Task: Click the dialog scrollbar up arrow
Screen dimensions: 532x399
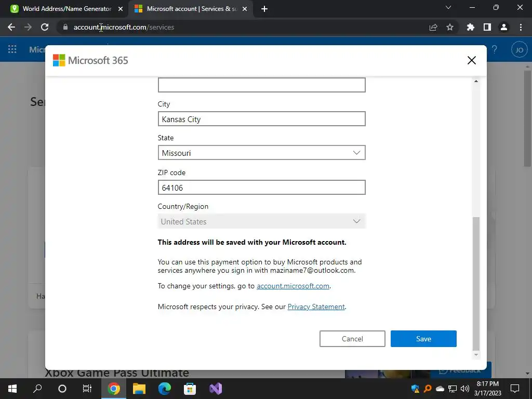Action: [x=476, y=81]
